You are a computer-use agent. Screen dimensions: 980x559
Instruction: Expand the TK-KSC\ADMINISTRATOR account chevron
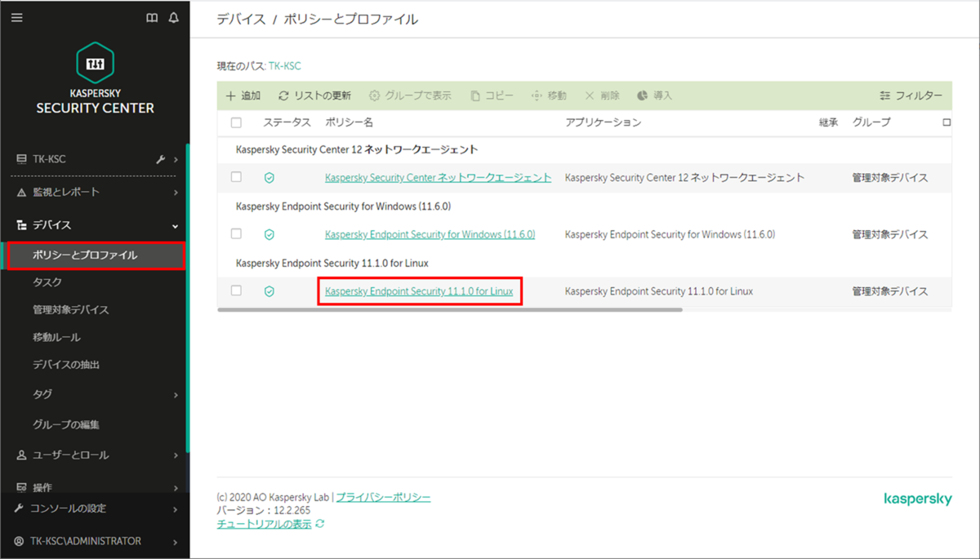pyautogui.click(x=176, y=541)
